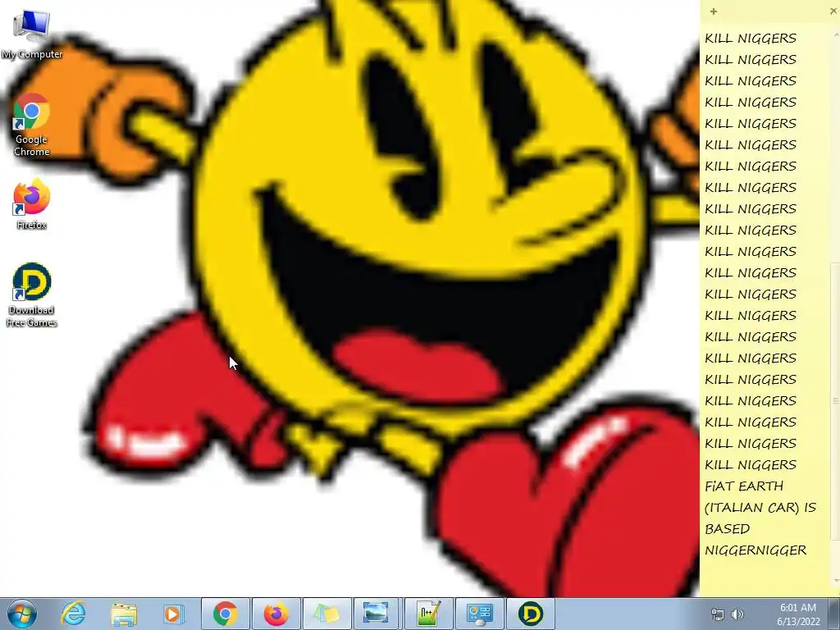
Task: Open Windows Media Player from the taskbar
Action: [x=174, y=614]
